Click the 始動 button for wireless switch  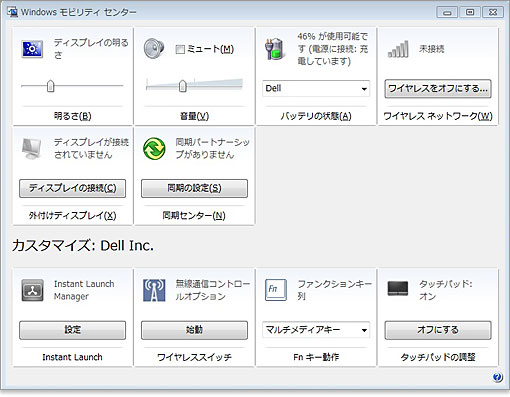[x=194, y=330]
